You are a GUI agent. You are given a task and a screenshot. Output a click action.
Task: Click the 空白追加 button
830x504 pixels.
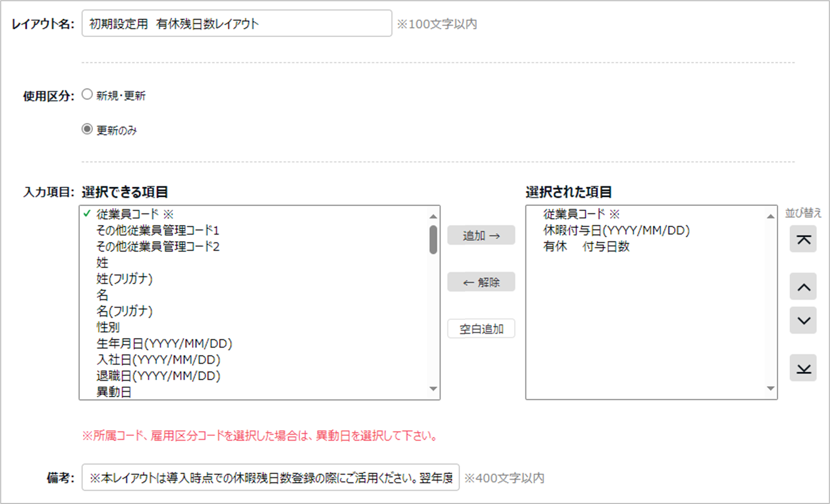pyautogui.click(x=481, y=329)
